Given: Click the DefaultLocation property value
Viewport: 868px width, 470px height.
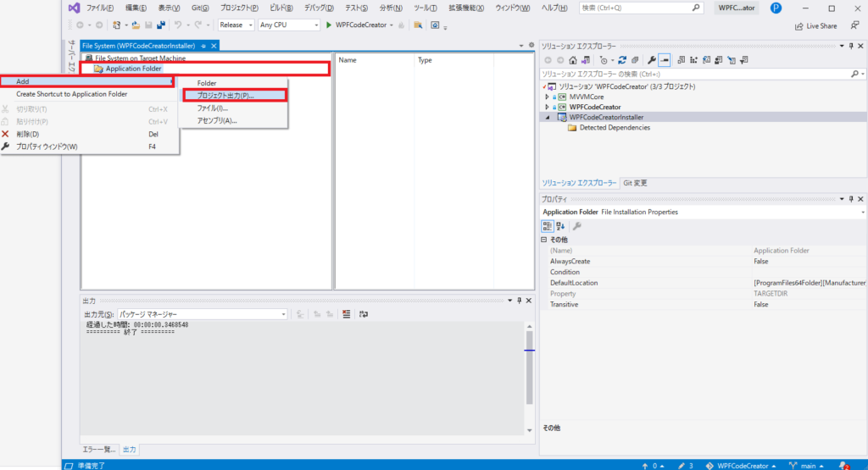Looking at the screenshot, I should tap(810, 283).
